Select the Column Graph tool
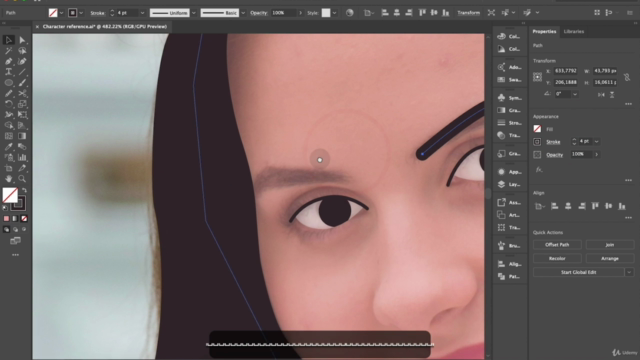The image size is (640, 360). click(x=22, y=157)
